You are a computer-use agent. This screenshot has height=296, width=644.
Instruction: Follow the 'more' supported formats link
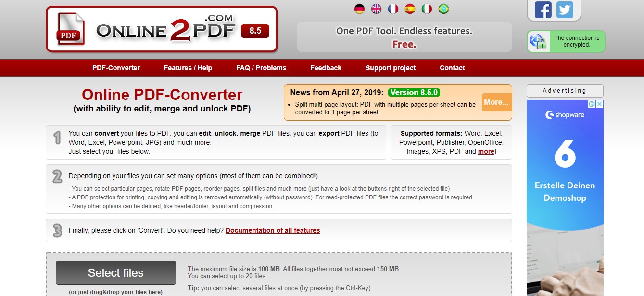click(486, 151)
